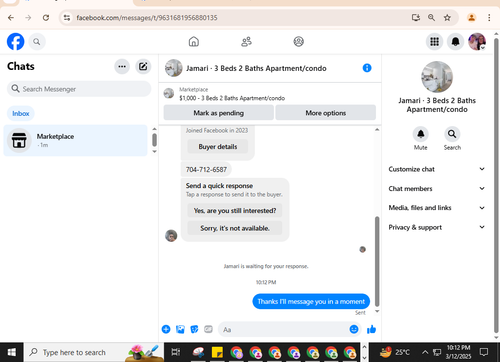Open the browser zoom magnifier icon

tap(431, 18)
